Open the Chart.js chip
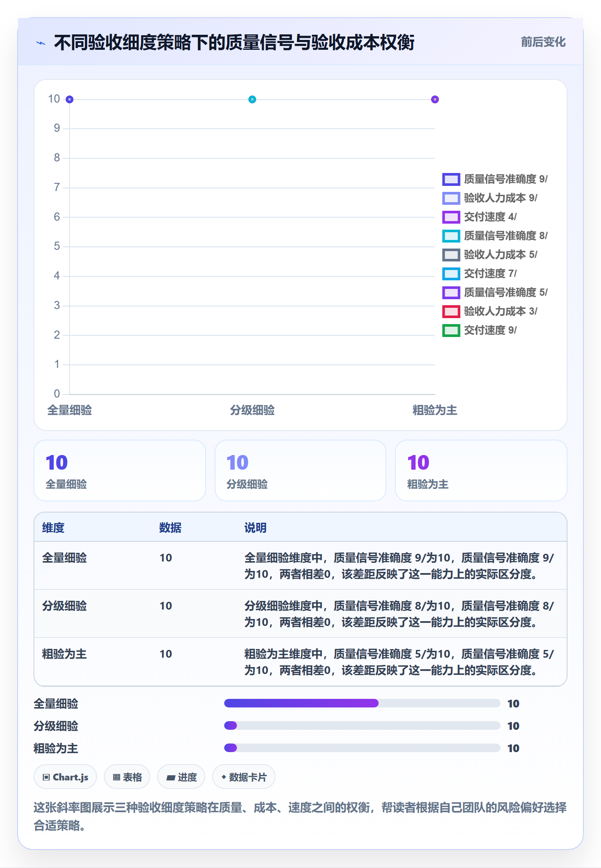This screenshot has height=868, width=601. 65,777
